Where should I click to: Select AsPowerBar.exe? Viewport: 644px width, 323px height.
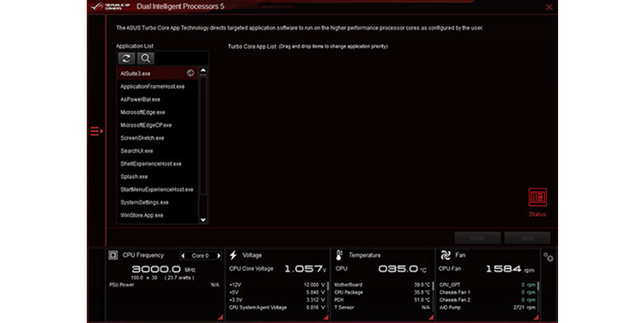tap(158, 100)
